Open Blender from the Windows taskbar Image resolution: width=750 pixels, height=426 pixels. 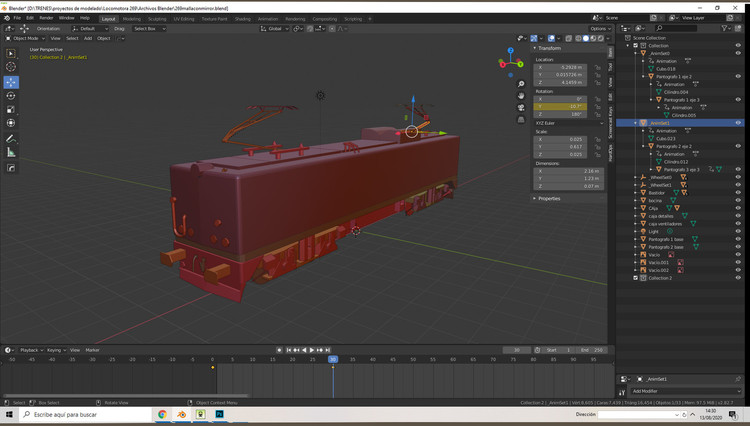click(181, 415)
